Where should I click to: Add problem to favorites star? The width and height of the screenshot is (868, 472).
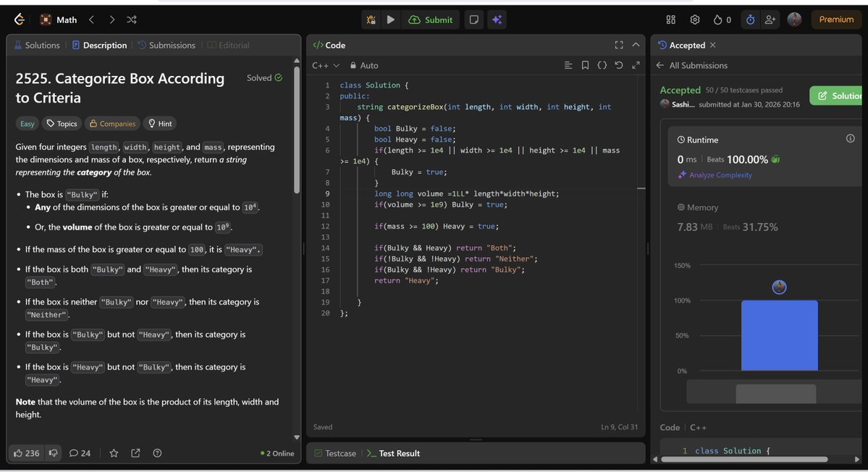click(x=114, y=453)
